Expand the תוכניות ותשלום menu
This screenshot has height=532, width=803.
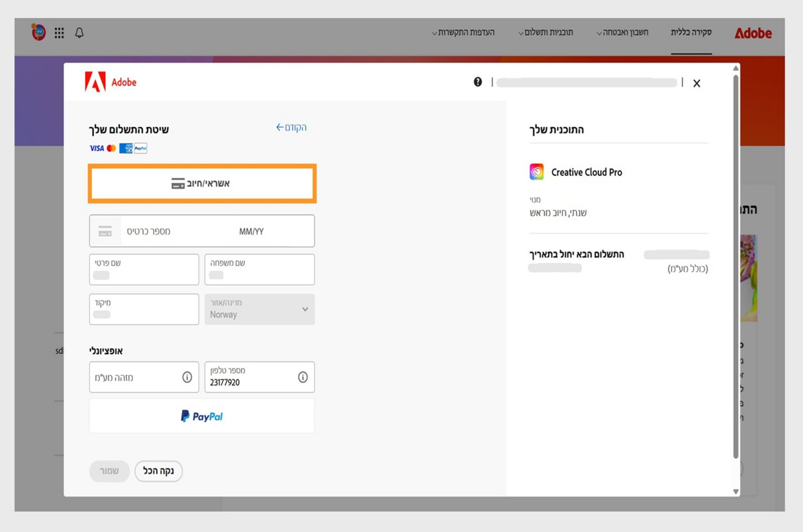click(546, 32)
